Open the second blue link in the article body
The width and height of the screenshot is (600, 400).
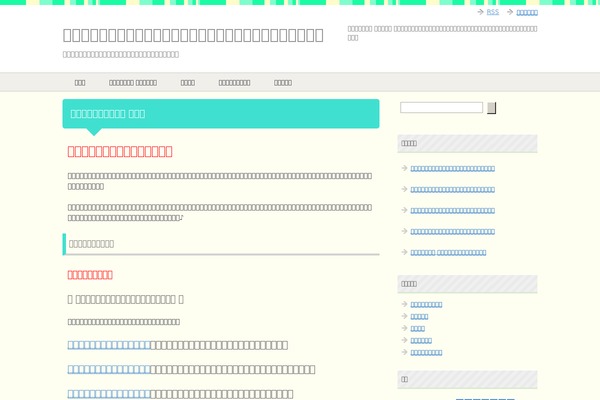pyautogui.click(x=109, y=370)
